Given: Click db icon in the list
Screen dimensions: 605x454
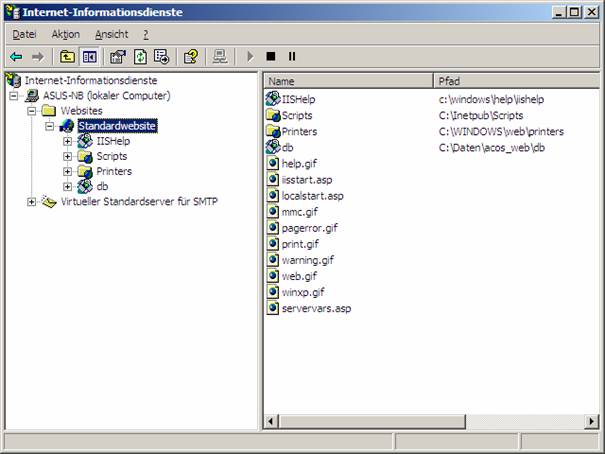Looking at the screenshot, I should coord(273,147).
